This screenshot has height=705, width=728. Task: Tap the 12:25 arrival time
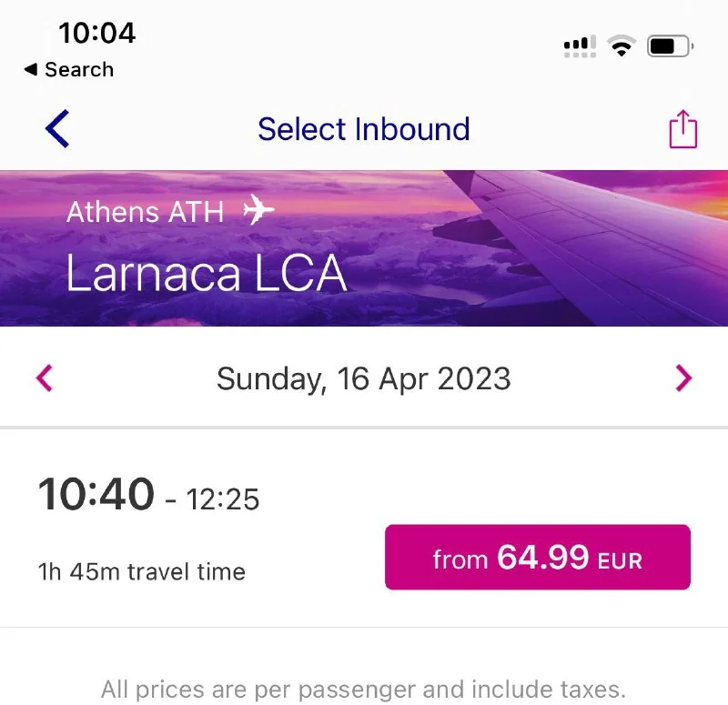(223, 499)
